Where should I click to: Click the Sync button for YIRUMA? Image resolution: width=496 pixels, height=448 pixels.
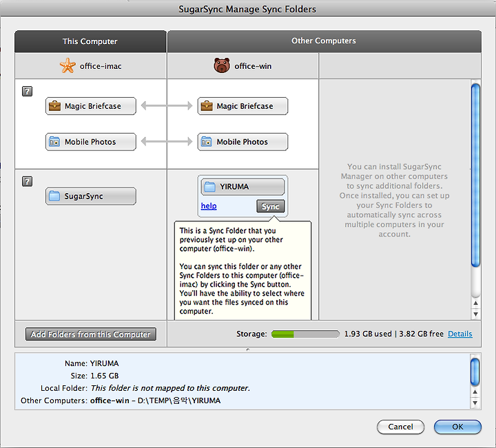pos(271,206)
